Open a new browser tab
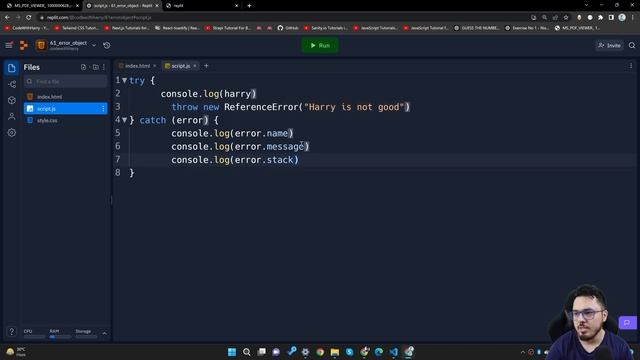640x360 pixels. pos(249,6)
